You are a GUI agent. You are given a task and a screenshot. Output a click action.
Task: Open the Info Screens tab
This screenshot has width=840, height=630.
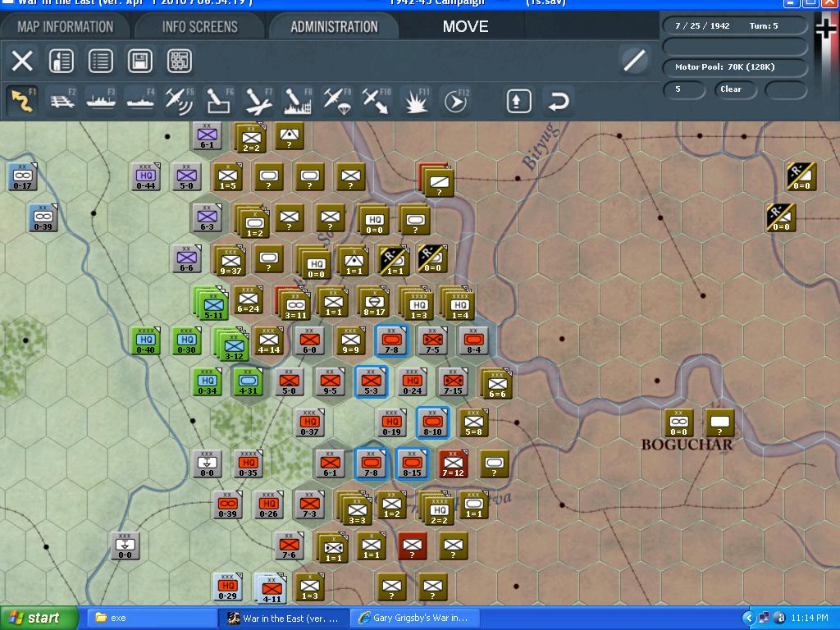pyautogui.click(x=200, y=27)
